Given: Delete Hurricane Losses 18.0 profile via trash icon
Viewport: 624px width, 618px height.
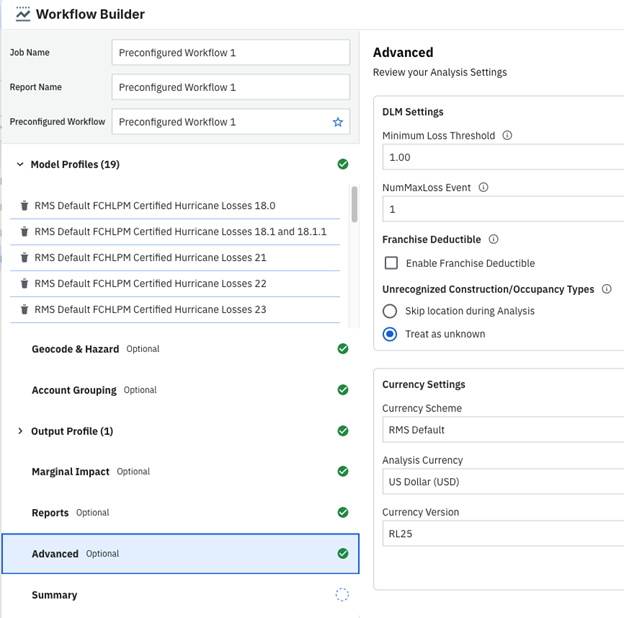Looking at the screenshot, I should tap(24, 205).
